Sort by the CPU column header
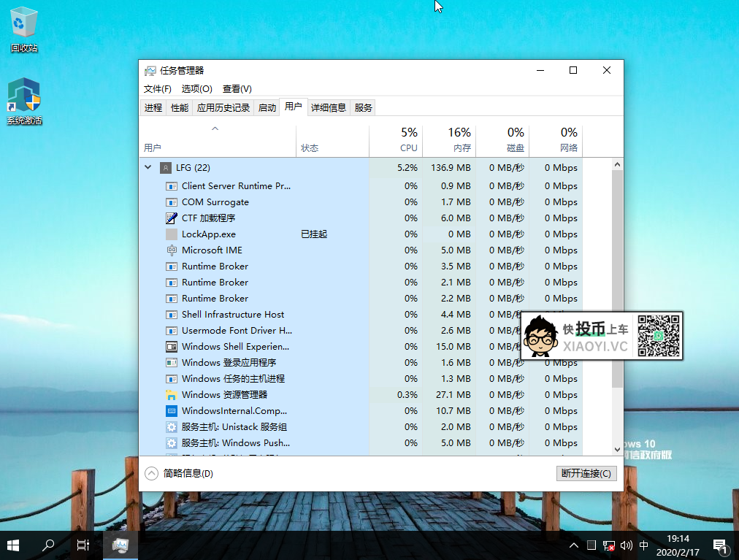The width and height of the screenshot is (739, 560). (x=408, y=140)
